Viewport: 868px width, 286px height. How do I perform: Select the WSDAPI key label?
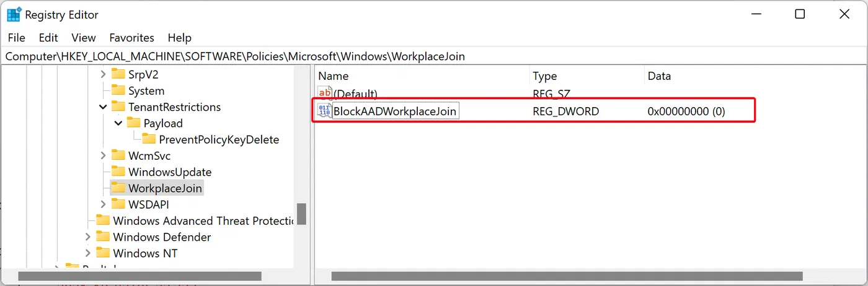(x=148, y=204)
